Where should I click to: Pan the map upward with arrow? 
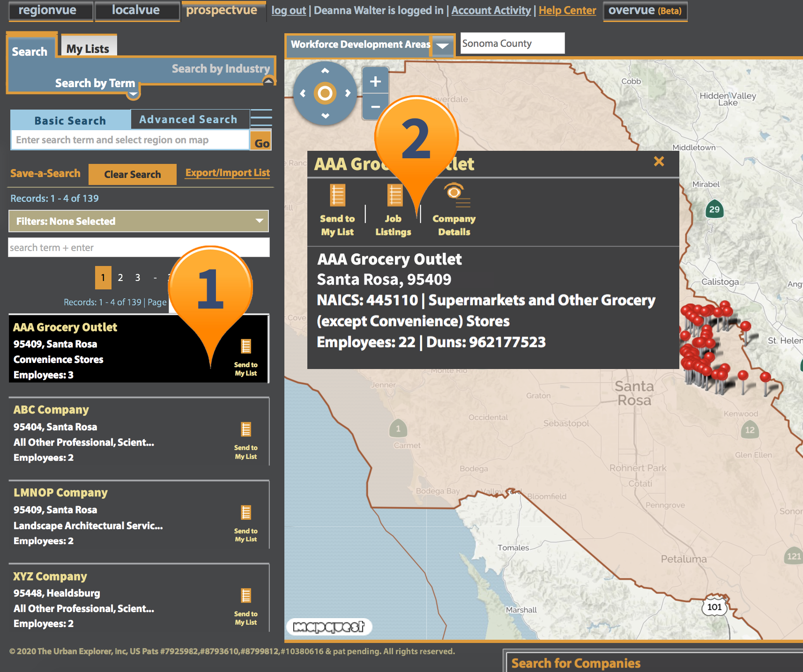tap(325, 71)
